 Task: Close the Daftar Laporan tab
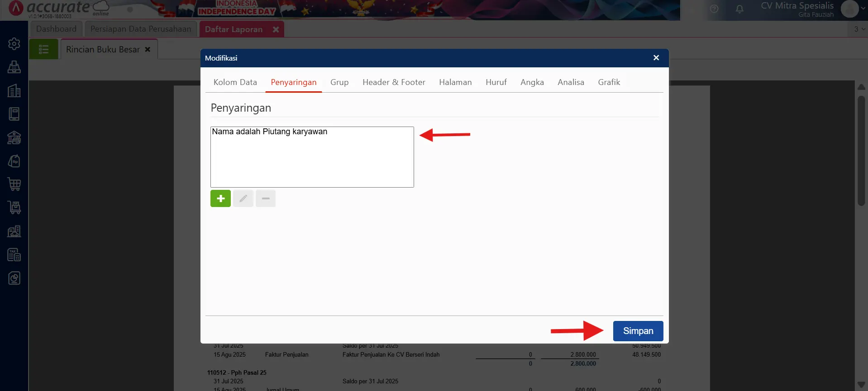point(276,29)
